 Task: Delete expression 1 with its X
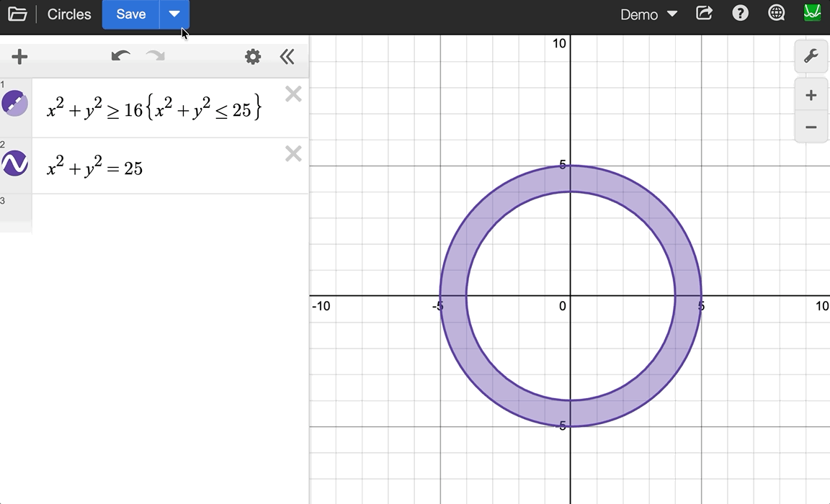pos(293,94)
